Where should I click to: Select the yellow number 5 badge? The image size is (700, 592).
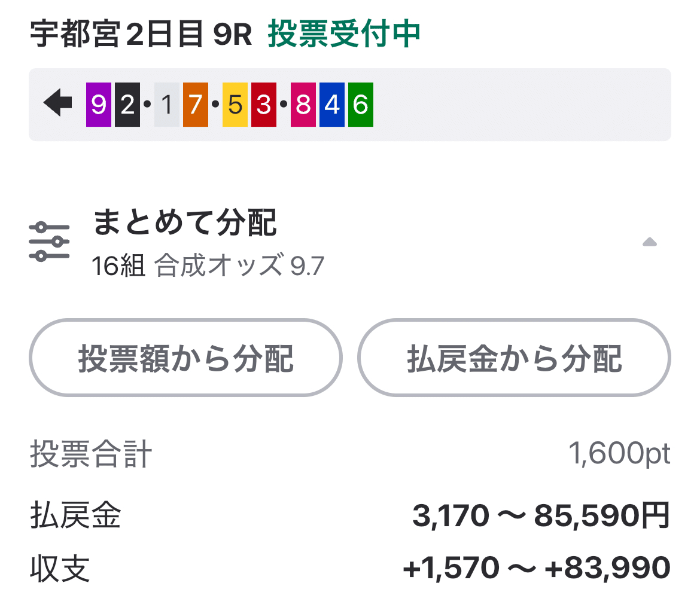click(237, 105)
